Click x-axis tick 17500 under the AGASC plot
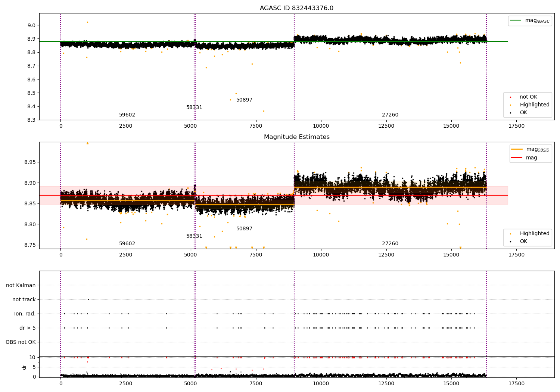This screenshot has width=560, height=392. 517,126
